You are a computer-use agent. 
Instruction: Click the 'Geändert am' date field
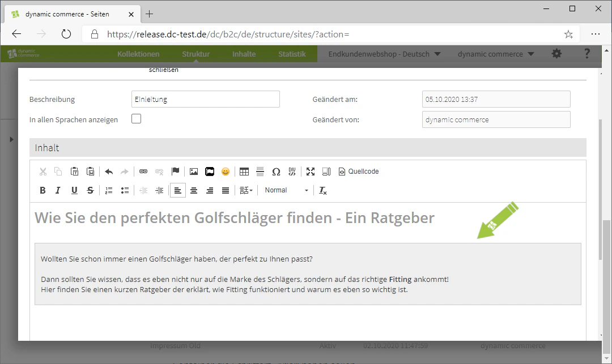pyautogui.click(x=496, y=99)
